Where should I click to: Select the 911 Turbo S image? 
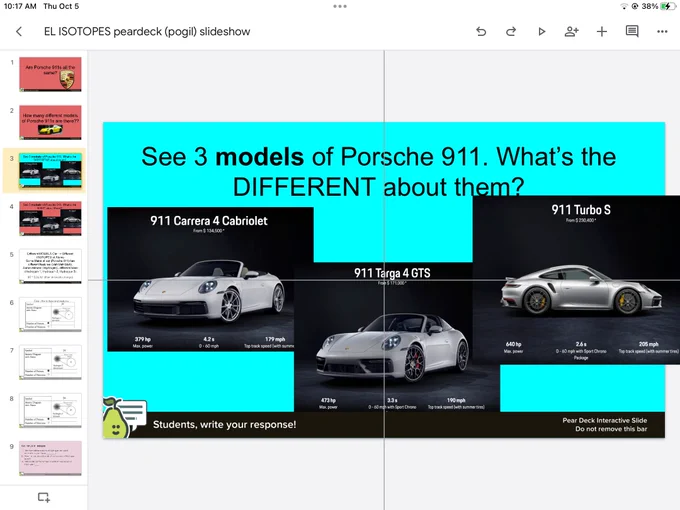[576, 280]
